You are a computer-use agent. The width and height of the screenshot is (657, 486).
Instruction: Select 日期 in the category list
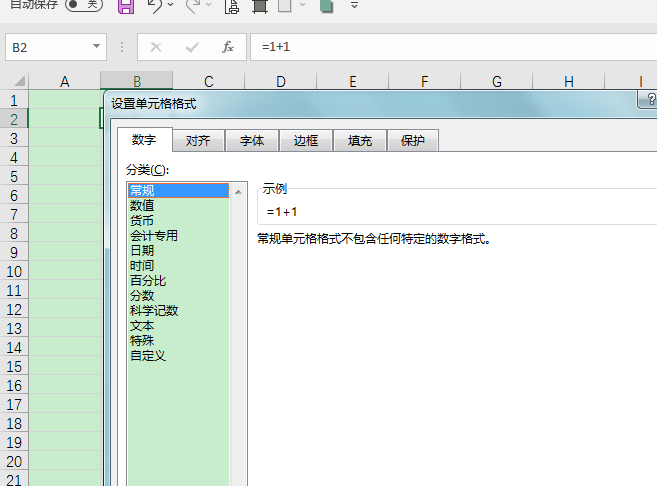pyautogui.click(x=178, y=251)
